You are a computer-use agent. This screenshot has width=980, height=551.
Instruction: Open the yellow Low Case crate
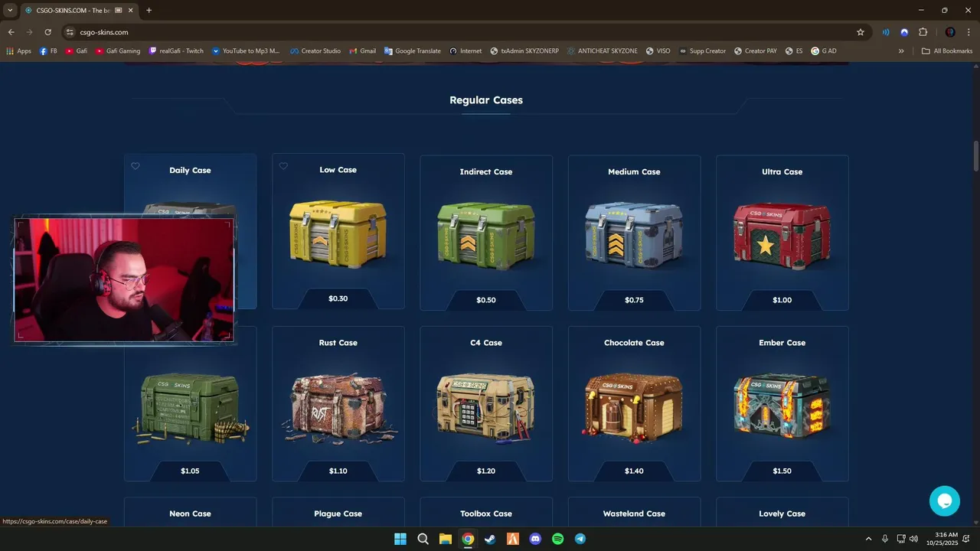pos(338,233)
